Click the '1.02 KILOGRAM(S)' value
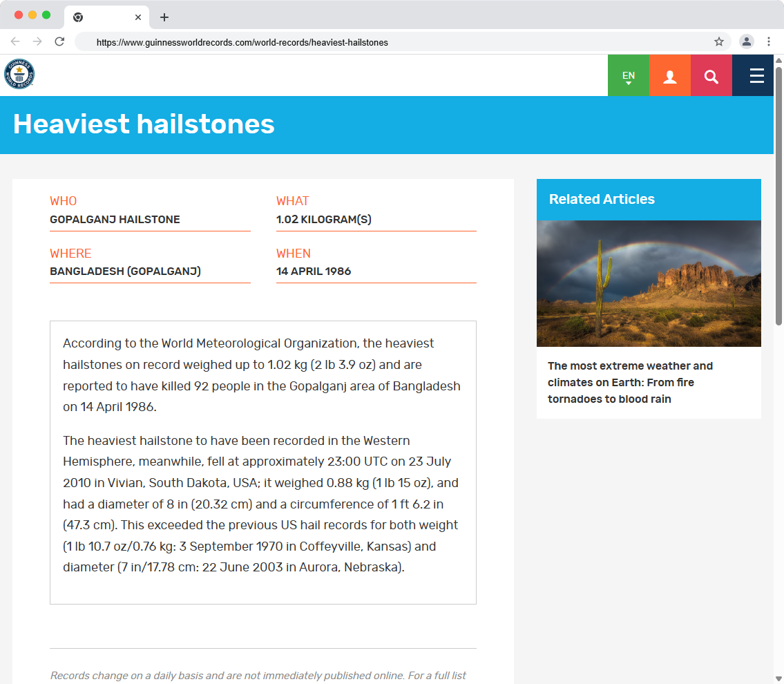Image resolution: width=784 pixels, height=684 pixels. point(324,220)
